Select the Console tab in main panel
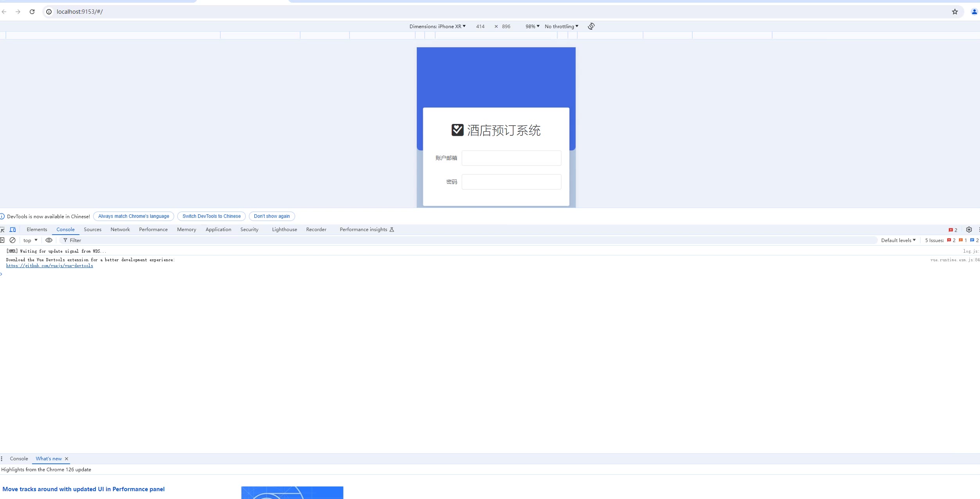 point(65,230)
